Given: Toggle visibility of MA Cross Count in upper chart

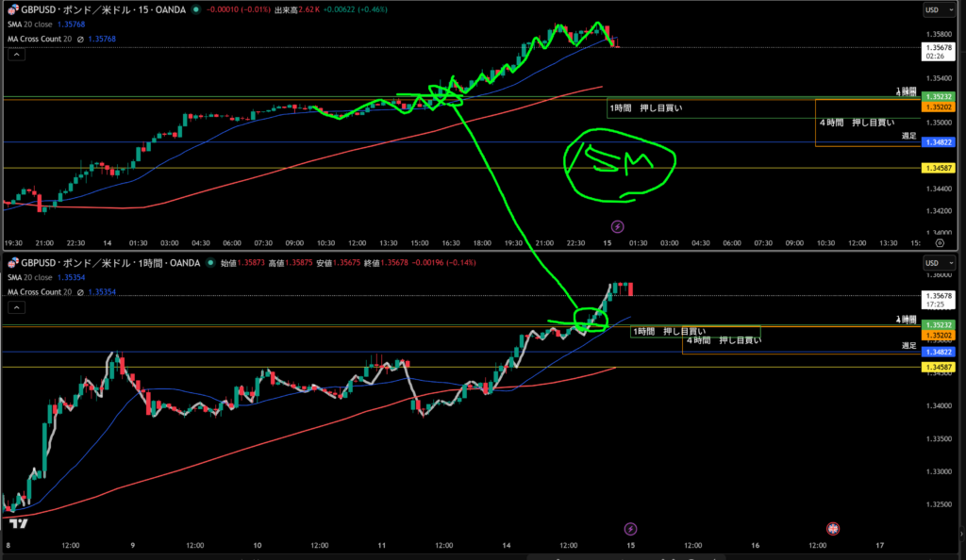Looking at the screenshot, I should click(81, 39).
